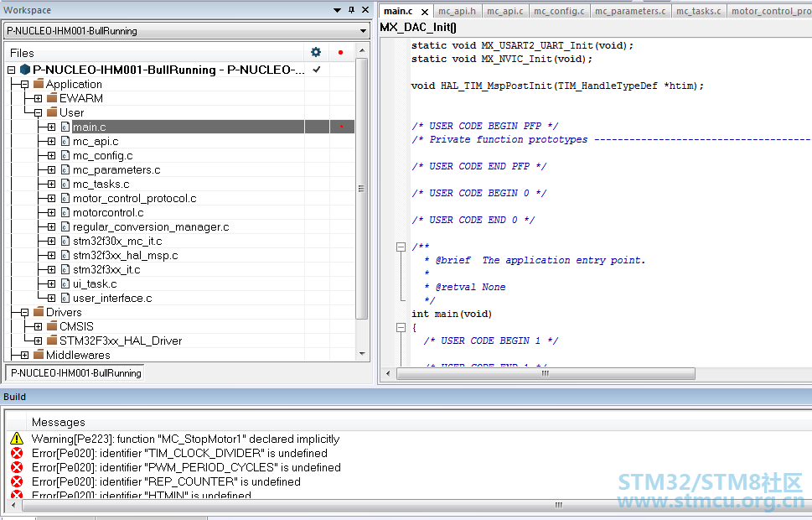Click the ui_task.c file icon in tree
812x520 pixels.
pos(65,283)
